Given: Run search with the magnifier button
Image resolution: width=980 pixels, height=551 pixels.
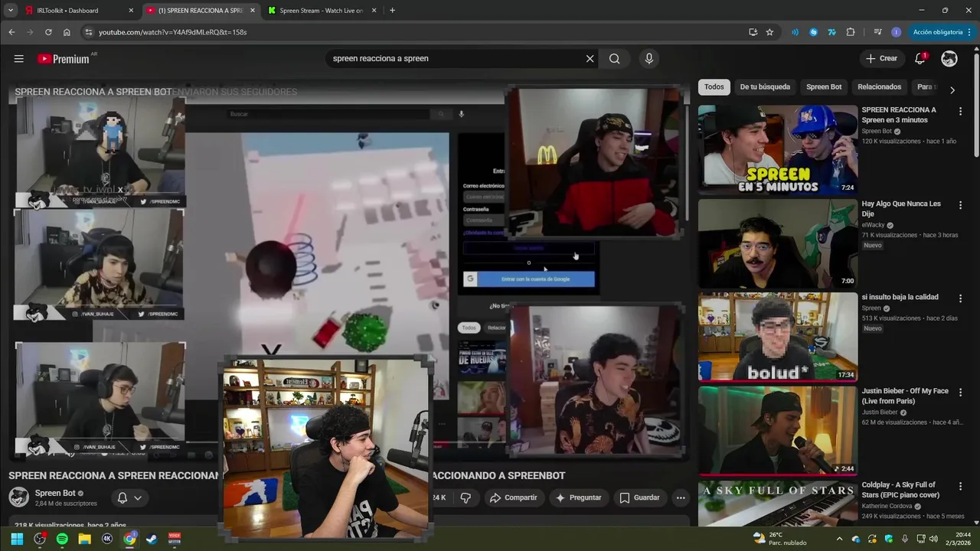Looking at the screenshot, I should 615,59.
